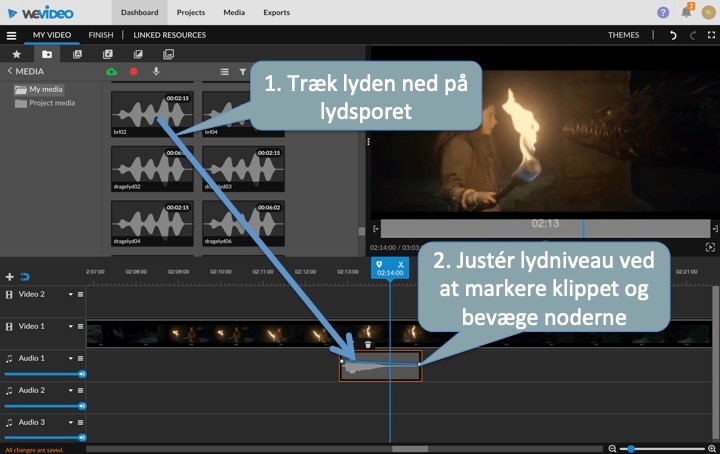Select the dragelyd06 audio thumbnail

[243, 223]
